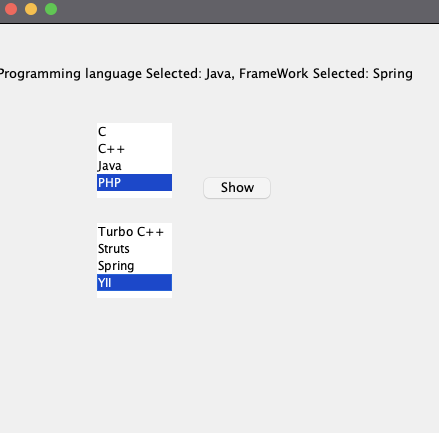This screenshot has height=433, width=439.
Task: Minimize the window with the yellow button
Action: [31, 9]
